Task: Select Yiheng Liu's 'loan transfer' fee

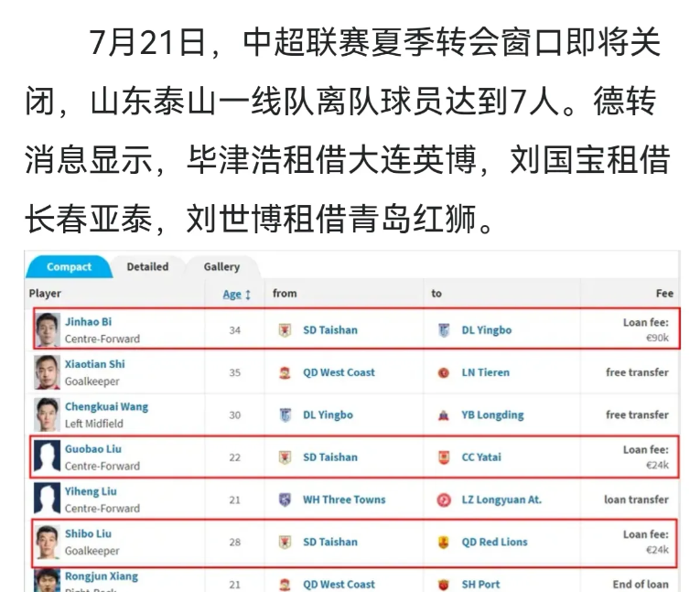Action: tap(636, 500)
